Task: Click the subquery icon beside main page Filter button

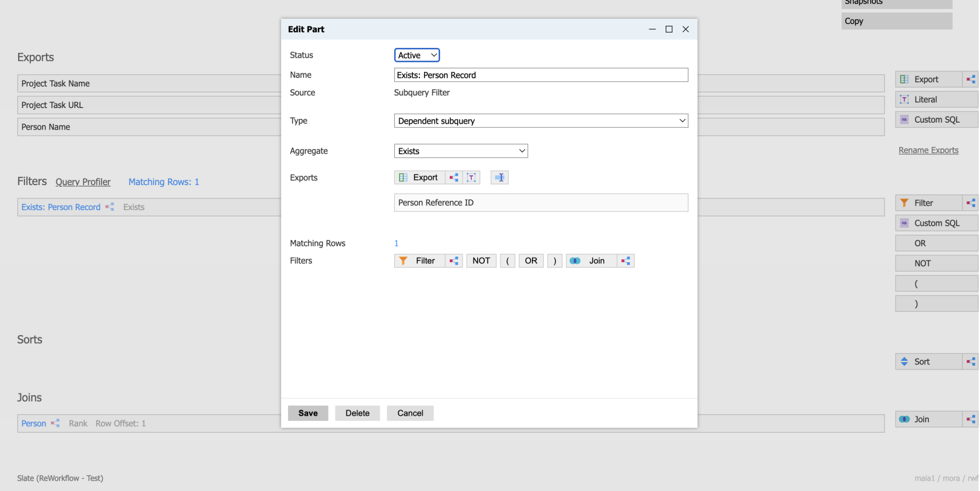Action: 971,203
